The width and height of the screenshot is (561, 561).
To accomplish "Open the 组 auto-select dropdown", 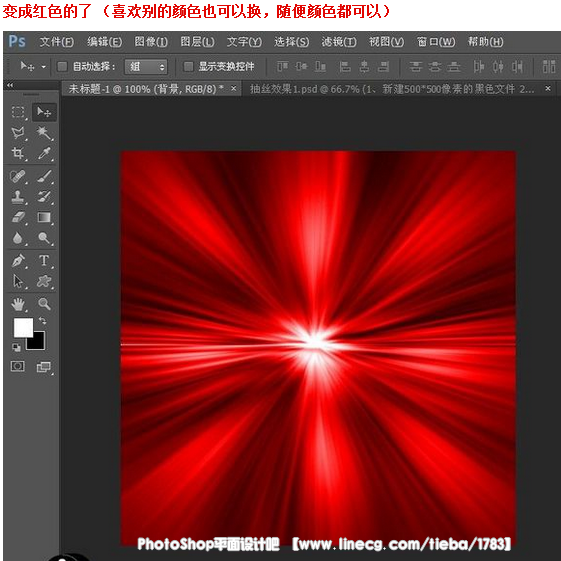I will pyautogui.click(x=146, y=67).
